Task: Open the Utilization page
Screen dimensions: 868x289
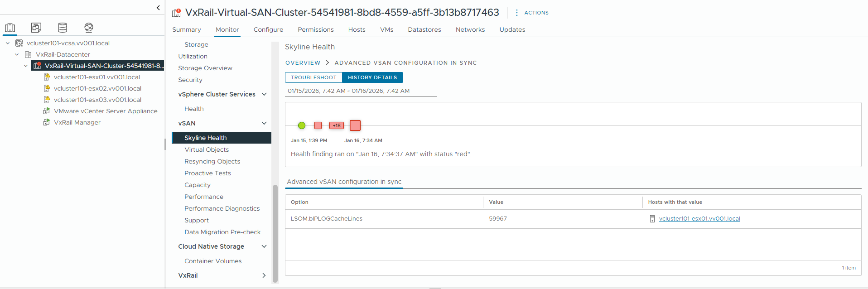Action: tap(193, 56)
